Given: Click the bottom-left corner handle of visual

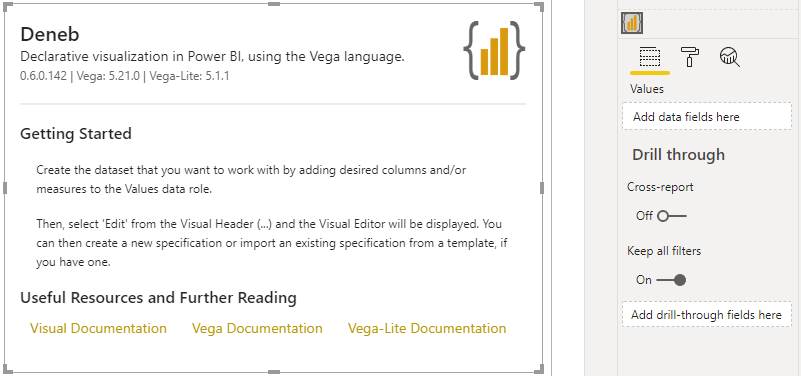Looking at the screenshot, I should pyautogui.click(x=8, y=369).
